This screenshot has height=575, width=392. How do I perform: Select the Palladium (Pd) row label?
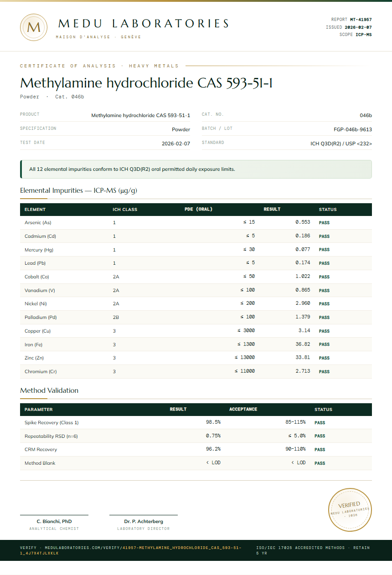click(x=41, y=318)
